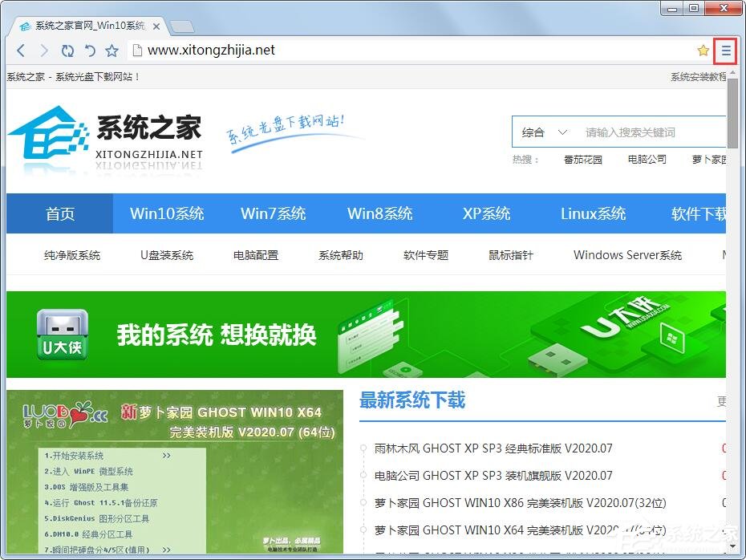Click the 雨林木风 GHOST XP SP3 download link
The height and width of the screenshot is (560, 746).
[493, 449]
